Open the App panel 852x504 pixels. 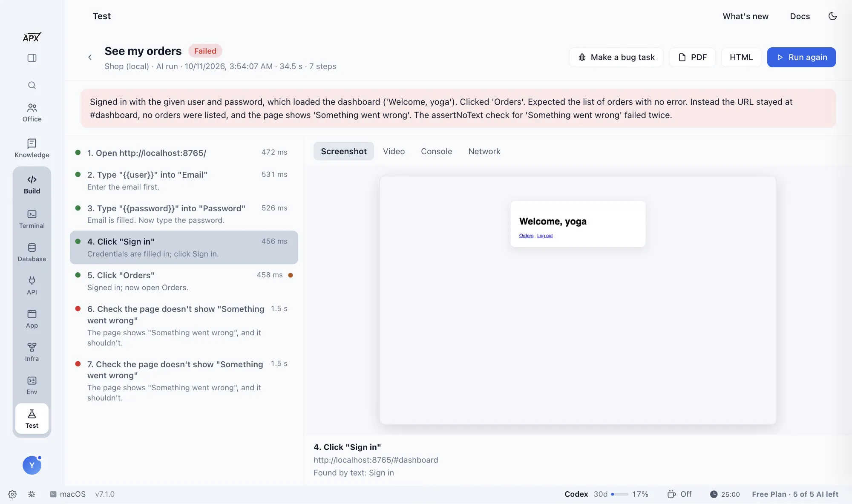click(32, 319)
